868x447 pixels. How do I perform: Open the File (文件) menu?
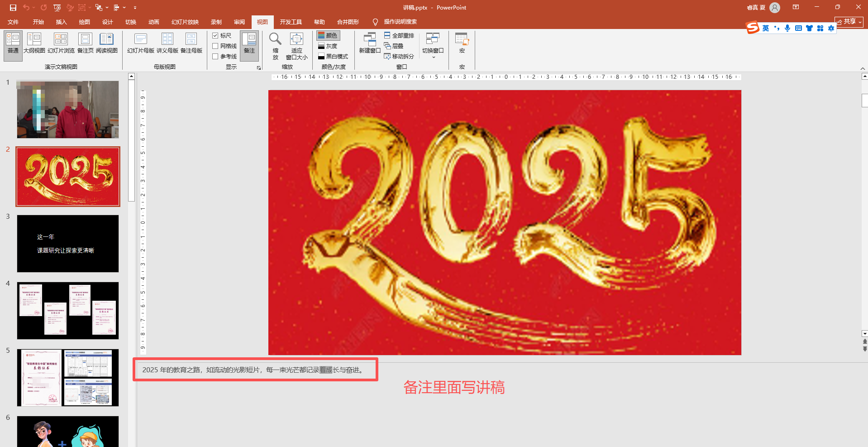coord(13,22)
